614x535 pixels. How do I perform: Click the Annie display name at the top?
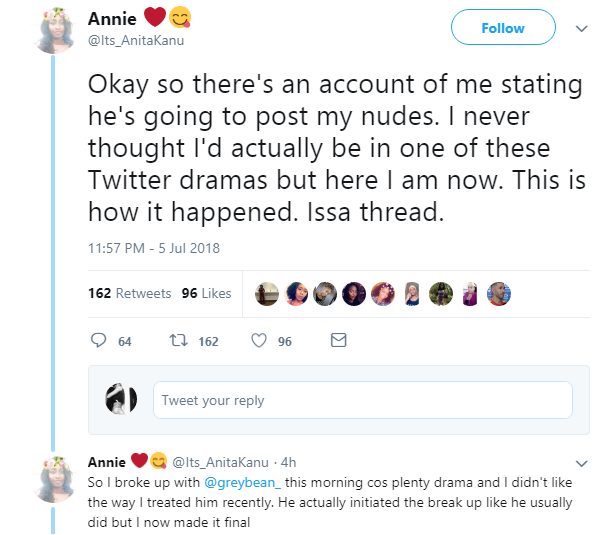[111, 20]
